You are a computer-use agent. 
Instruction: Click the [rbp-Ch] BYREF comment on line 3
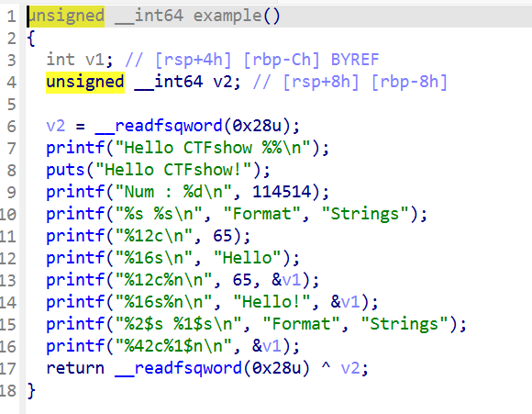pyautogui.click(x=311, y=60)
